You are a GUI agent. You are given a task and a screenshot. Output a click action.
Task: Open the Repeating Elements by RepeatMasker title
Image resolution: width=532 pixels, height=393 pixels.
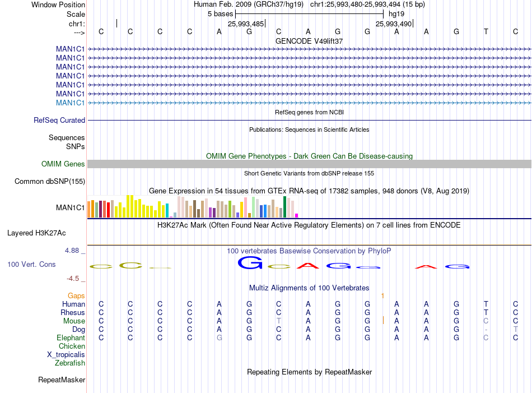click(309, 372)
